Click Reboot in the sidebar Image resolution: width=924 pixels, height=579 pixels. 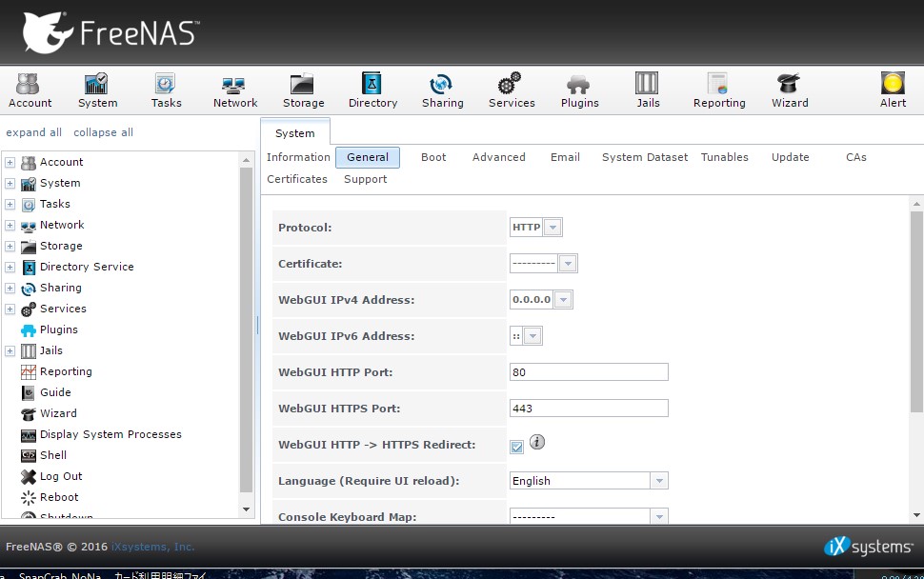[x=59, y=497]
